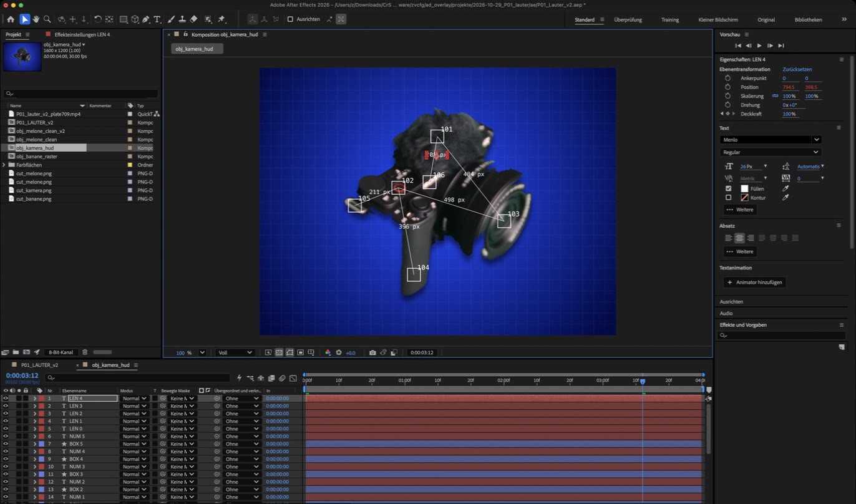The image size is (856, 504).
Task: Select the Puppet Pin tool
Action: pyautogui.click(x=221, y=19)
